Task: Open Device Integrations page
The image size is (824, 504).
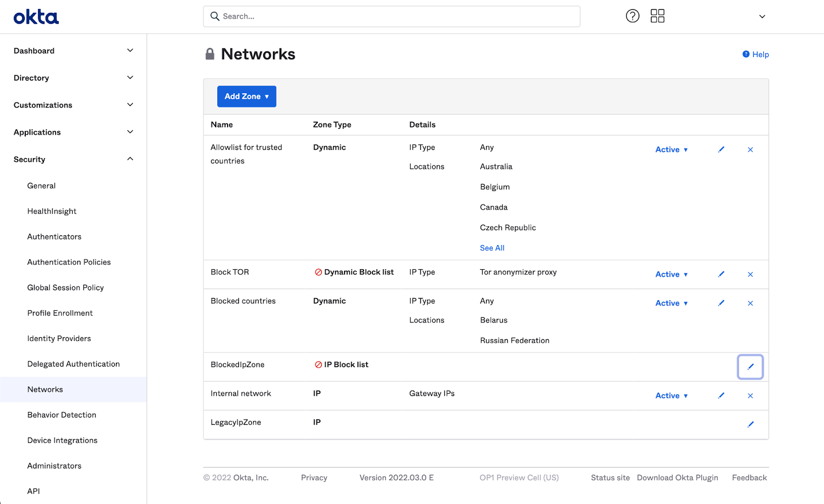Action: click(62, 440)
